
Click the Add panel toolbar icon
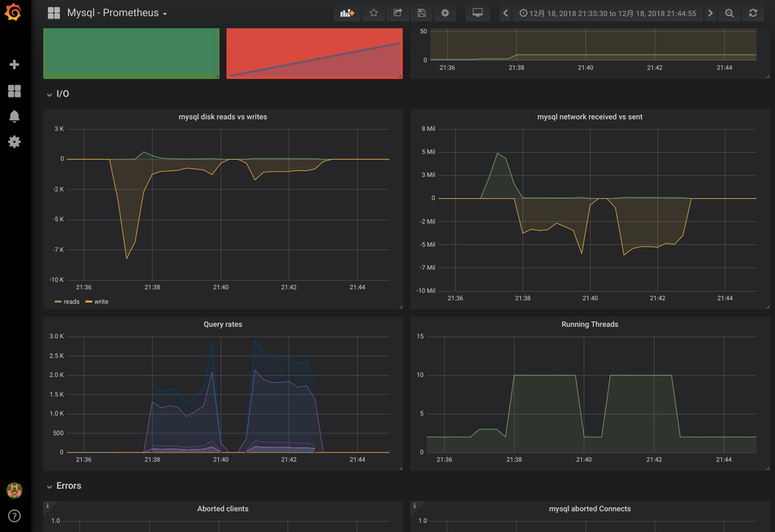pyautogui.click(x=347, y=13)
